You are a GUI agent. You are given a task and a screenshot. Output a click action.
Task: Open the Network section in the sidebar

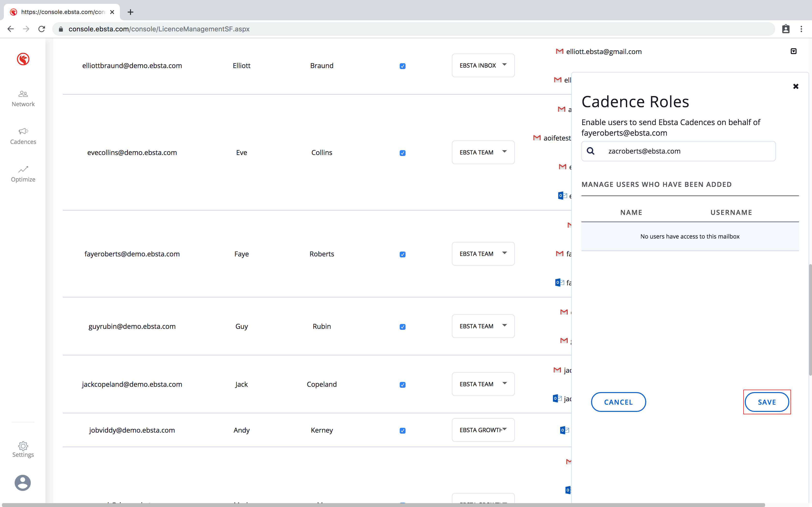click(23, 99)
